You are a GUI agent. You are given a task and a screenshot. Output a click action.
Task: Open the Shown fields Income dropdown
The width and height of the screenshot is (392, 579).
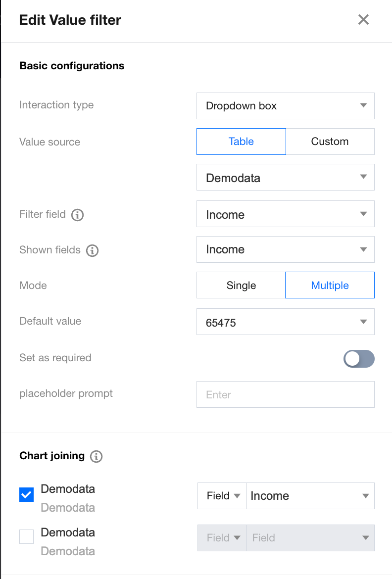coord(285,249)
